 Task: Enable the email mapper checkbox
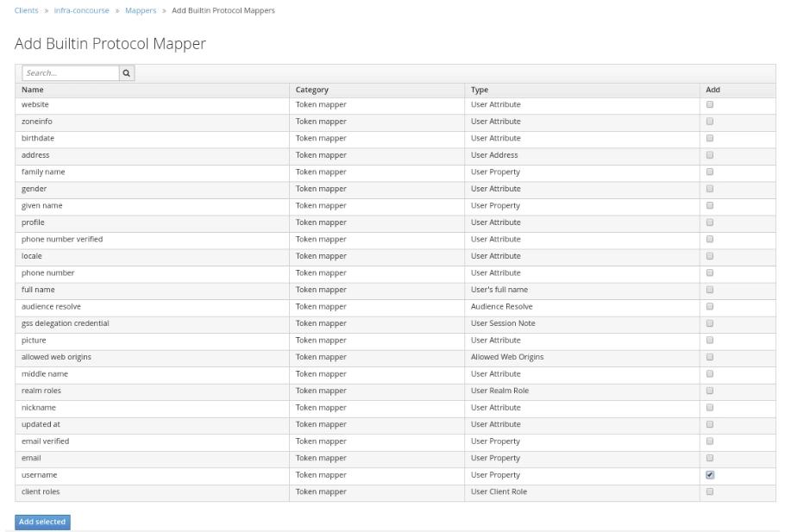(x=710, y=458)
